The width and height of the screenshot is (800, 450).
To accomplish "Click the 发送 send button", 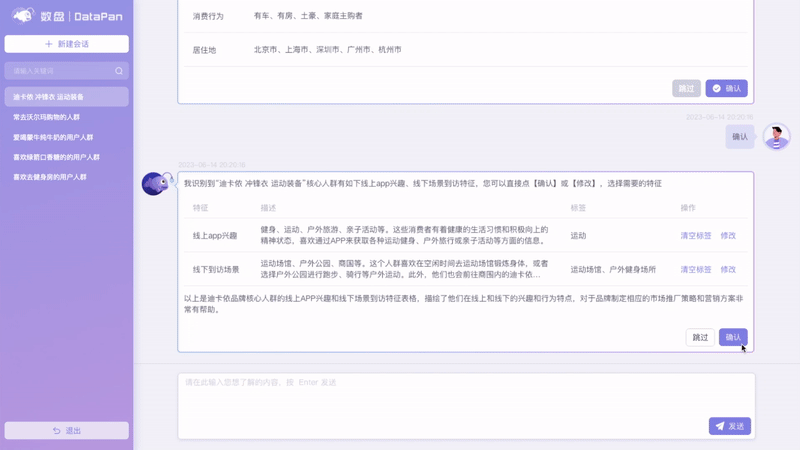I will coord(730,426).
